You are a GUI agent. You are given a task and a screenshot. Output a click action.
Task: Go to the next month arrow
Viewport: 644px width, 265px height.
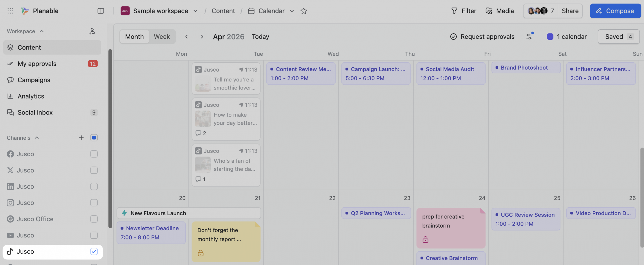[202, 36]
